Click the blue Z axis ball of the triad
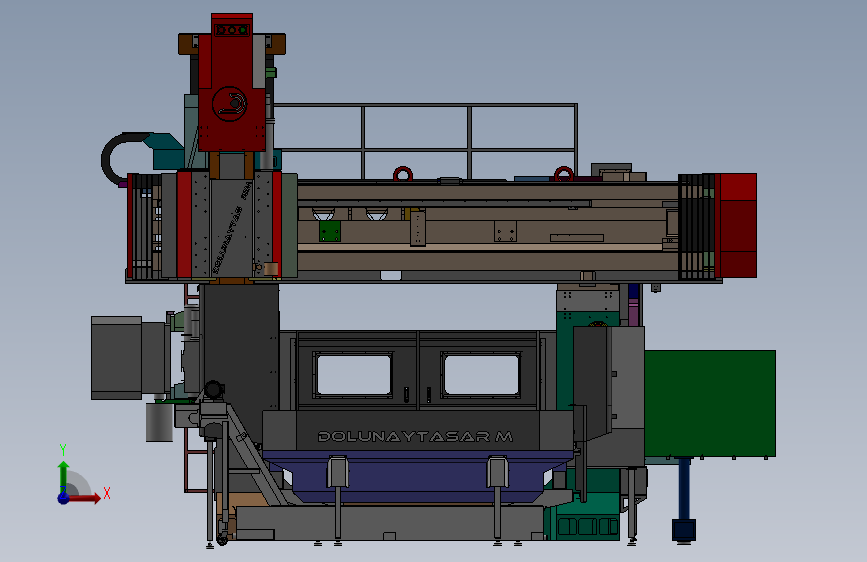 tap(64, 498)
